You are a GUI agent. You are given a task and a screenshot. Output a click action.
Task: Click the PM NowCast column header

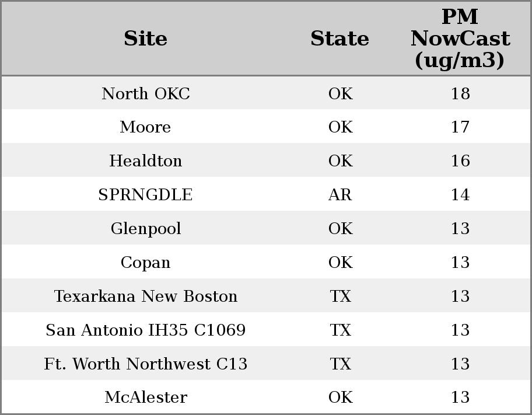pos(460,39)
